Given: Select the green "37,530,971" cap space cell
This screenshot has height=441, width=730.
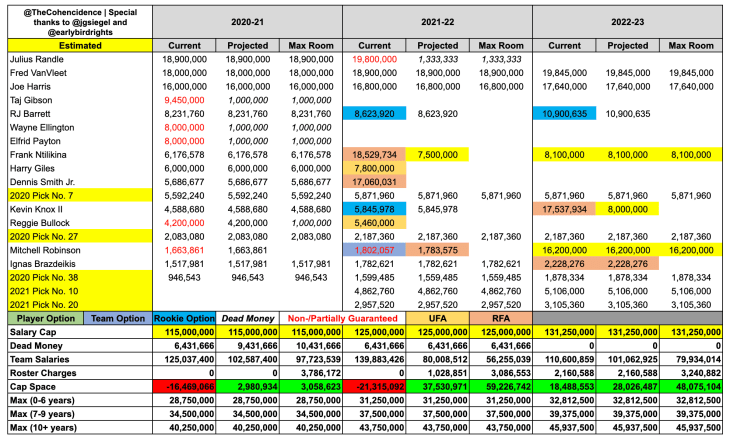Looking at the screenshot, I should [x=438, y=387].
